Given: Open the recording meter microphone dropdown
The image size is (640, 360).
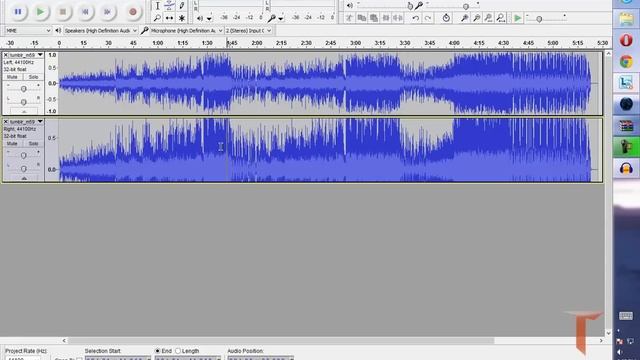Looking at the screenshot, I should 281,19.
